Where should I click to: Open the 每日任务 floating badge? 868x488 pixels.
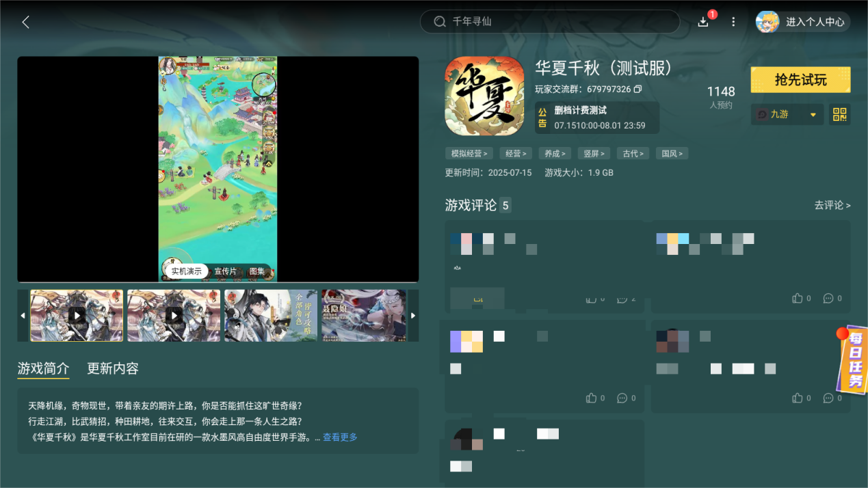[852, 360]
